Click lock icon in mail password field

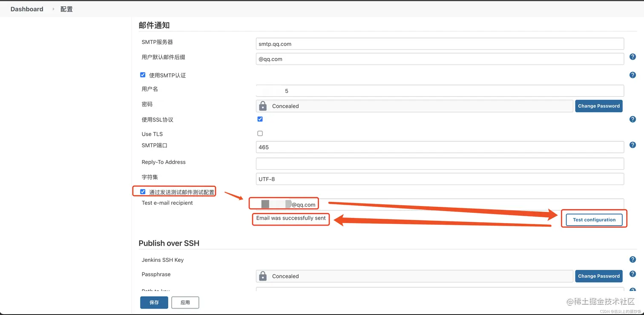coord(263,106)
